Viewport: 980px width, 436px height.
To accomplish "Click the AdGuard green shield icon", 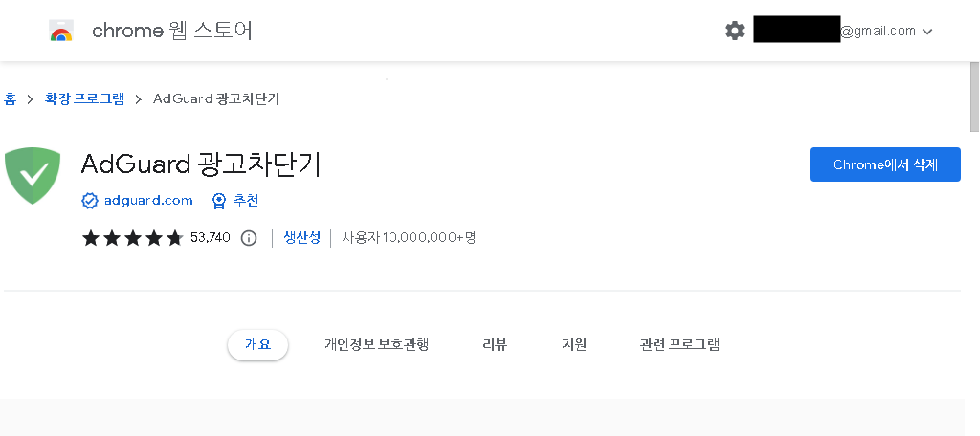I will tap(33, 176).
